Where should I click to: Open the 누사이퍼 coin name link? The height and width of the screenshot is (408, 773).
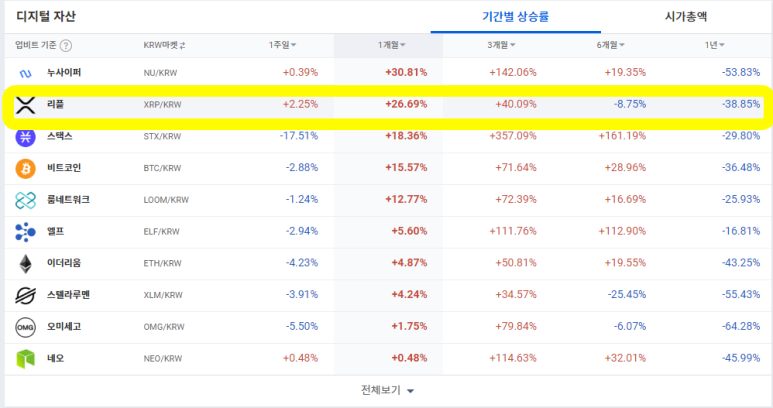[64, 72]
